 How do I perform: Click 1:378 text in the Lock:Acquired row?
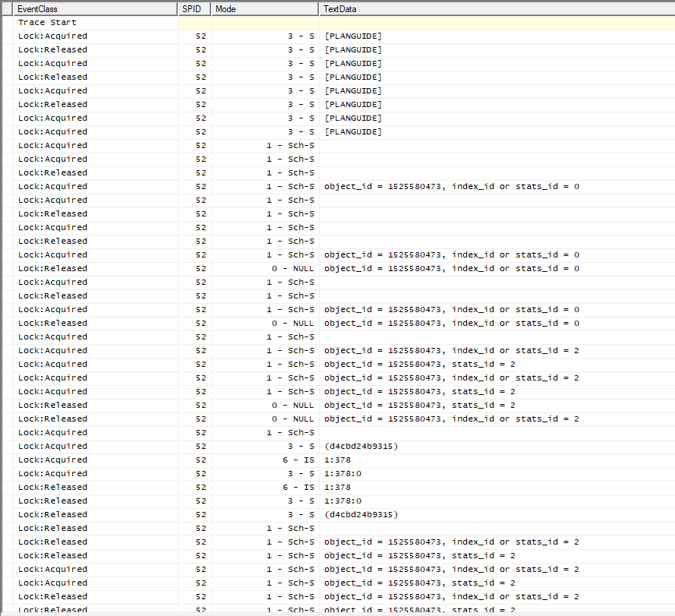[x=337, y=460]
